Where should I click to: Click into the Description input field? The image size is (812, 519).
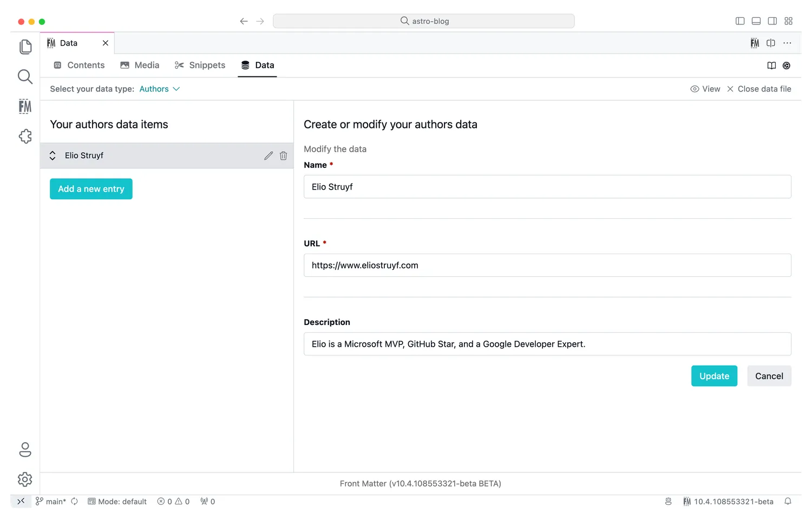click(547, 344)
